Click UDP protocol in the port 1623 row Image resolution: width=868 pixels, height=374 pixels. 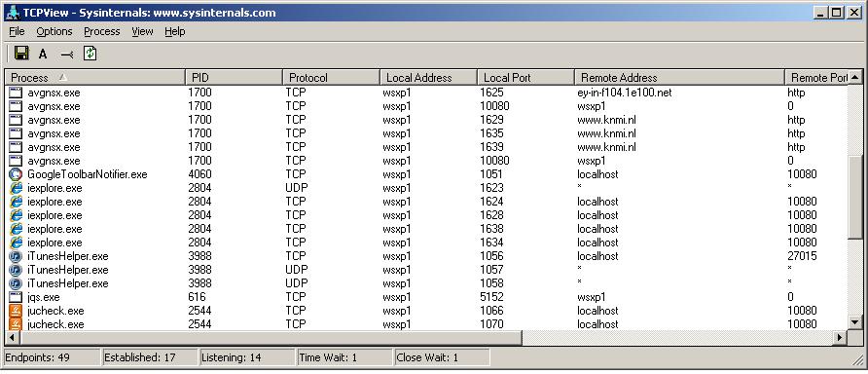click(x=297, y=188)
